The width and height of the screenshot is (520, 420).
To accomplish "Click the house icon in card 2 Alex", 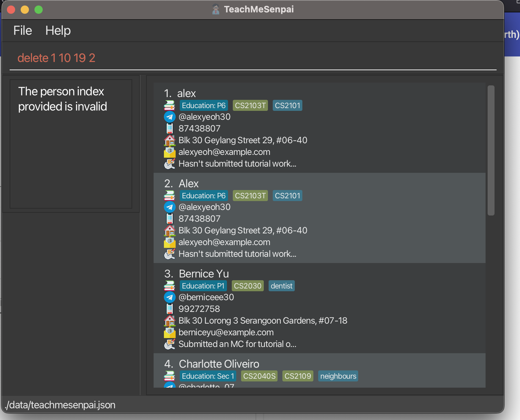I will pyautogui.click(x=169, y=230).
